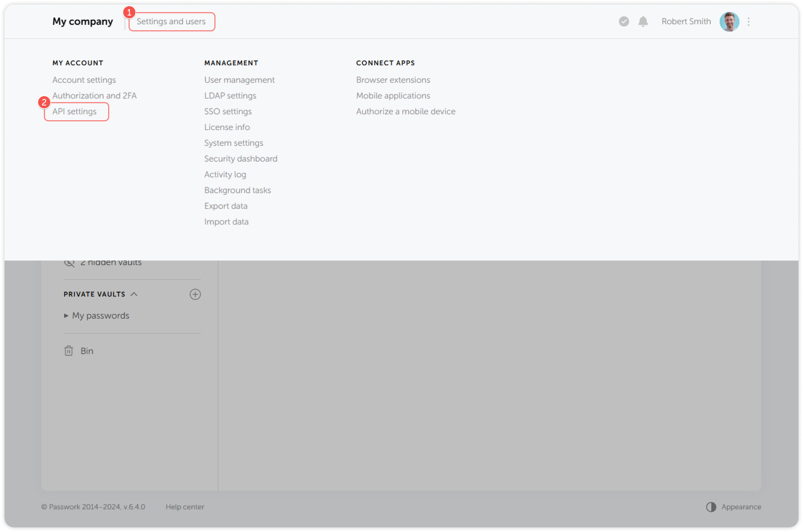
Task: Open API settings
Action: [74, 112]
